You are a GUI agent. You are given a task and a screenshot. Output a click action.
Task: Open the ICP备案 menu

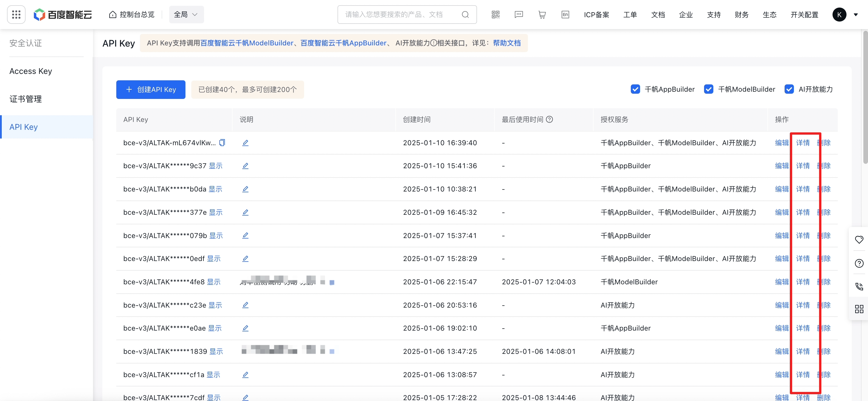[x=596, y=15]
